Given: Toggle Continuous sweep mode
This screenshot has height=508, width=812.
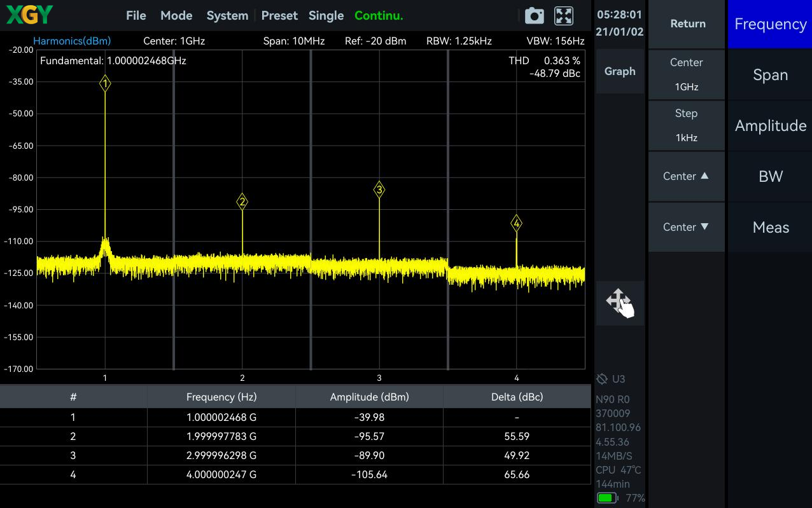Looking at the screenshot, I should [379, 16].
